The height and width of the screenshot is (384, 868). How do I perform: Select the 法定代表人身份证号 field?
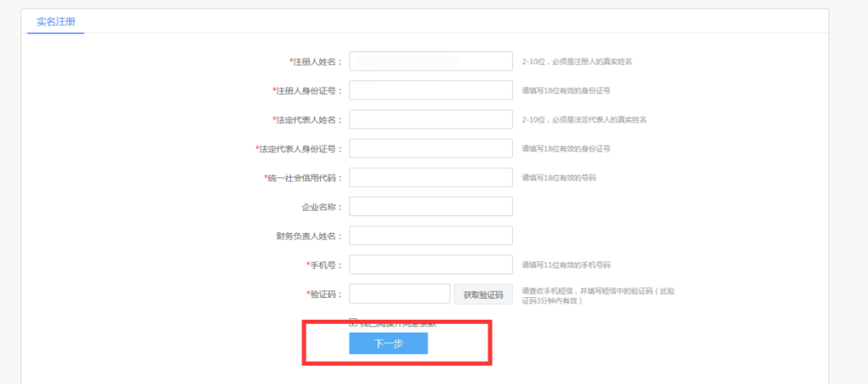[431, 149]
